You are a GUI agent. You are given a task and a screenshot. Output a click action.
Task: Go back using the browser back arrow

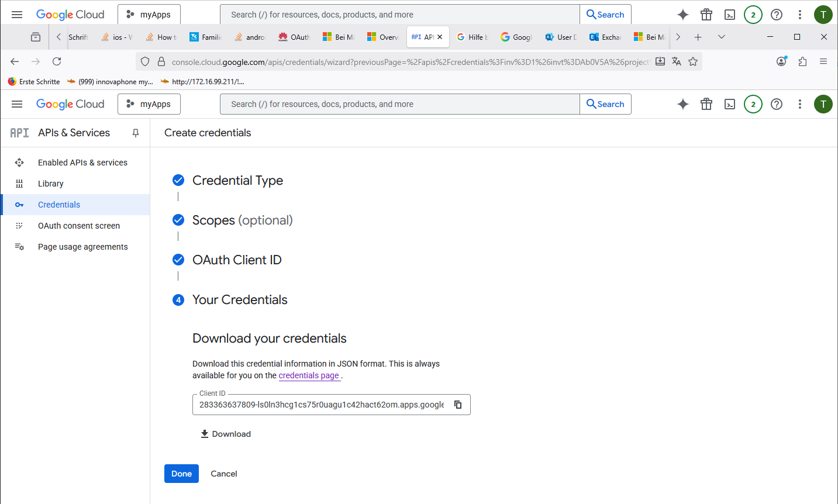click(15, 61)
